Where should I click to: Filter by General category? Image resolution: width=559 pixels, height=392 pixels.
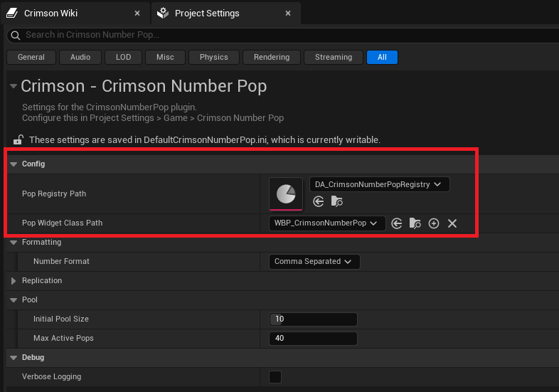[x=31, y=57]
